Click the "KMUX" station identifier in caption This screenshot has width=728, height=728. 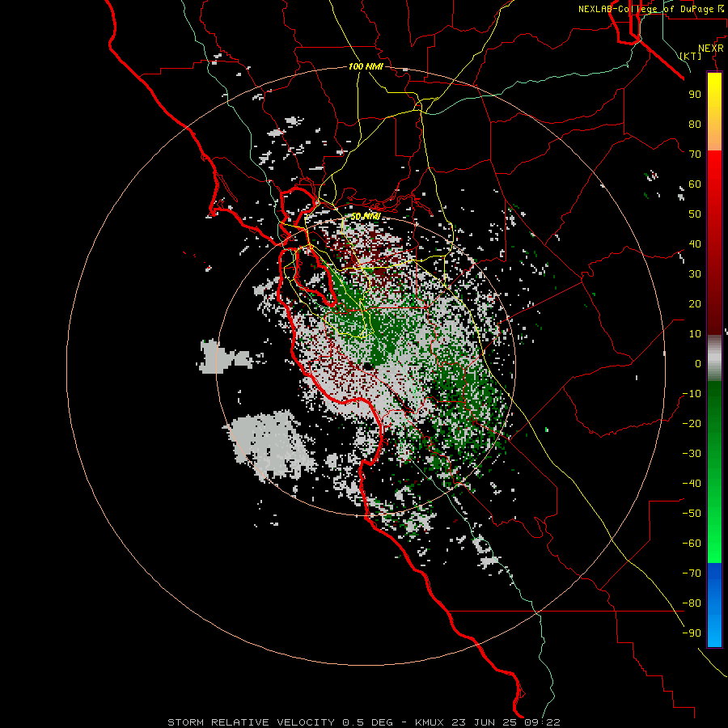(x=430, y=722)
